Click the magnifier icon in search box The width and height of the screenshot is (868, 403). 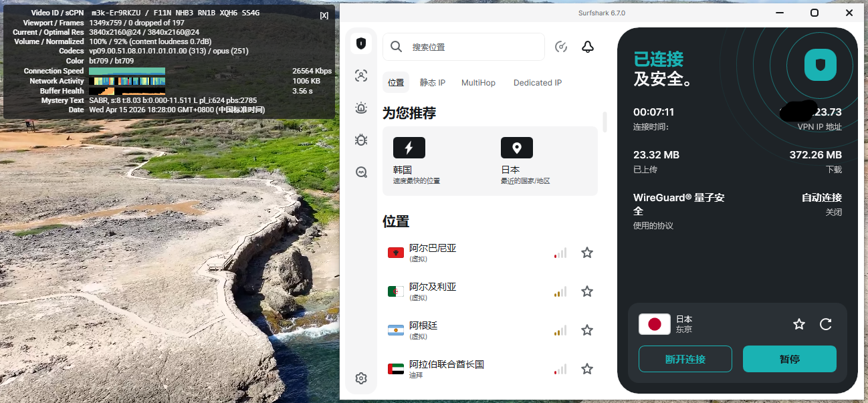(x=396, y=47)
